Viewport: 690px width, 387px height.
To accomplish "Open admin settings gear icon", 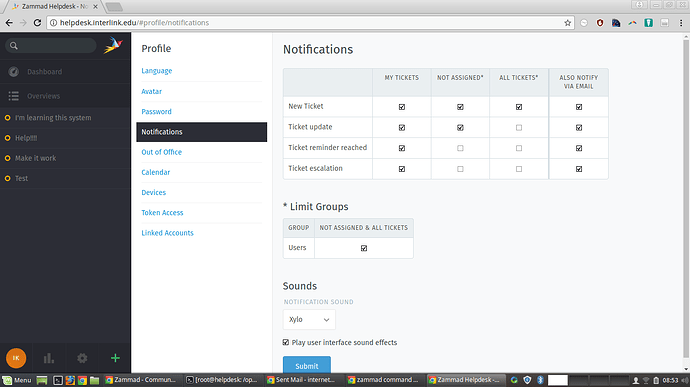I will (82, 358).
